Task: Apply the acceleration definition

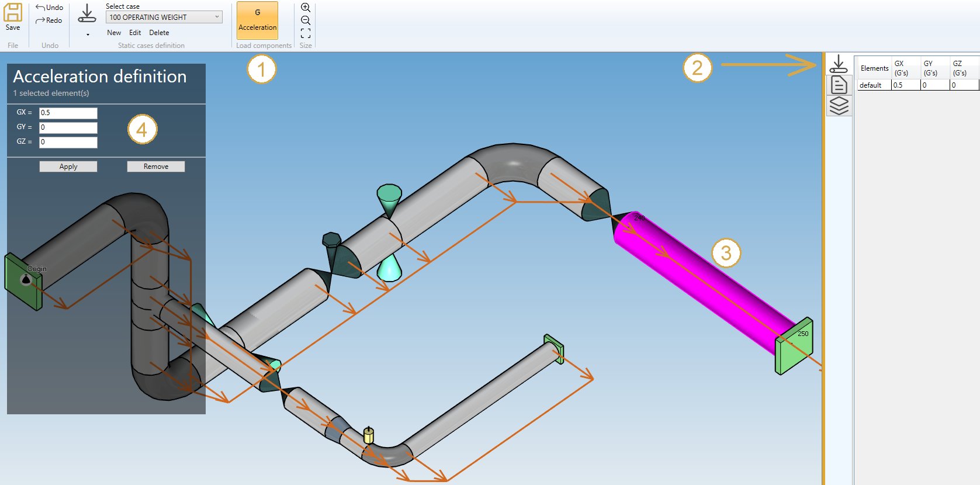Action: click(68, 167)
